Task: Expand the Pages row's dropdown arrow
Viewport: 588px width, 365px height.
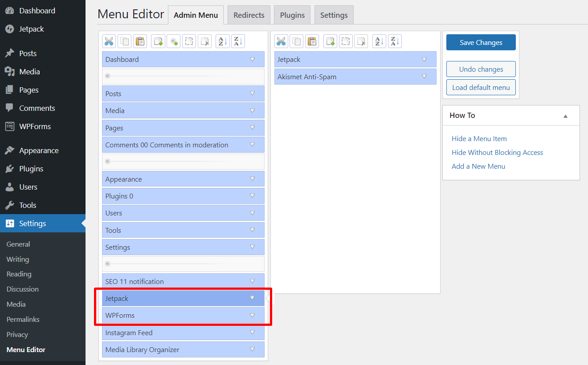Action: point(252,128)
